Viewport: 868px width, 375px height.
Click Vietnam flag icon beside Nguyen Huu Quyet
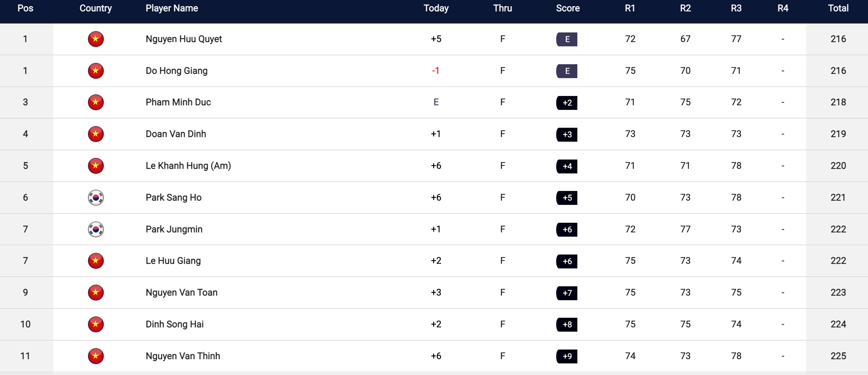coord(96,39)
